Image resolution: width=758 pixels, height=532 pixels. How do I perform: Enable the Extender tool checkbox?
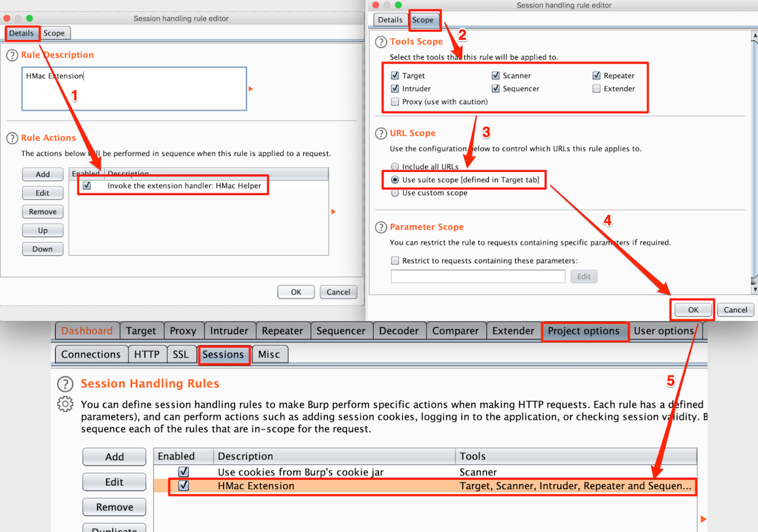point(596,89)
